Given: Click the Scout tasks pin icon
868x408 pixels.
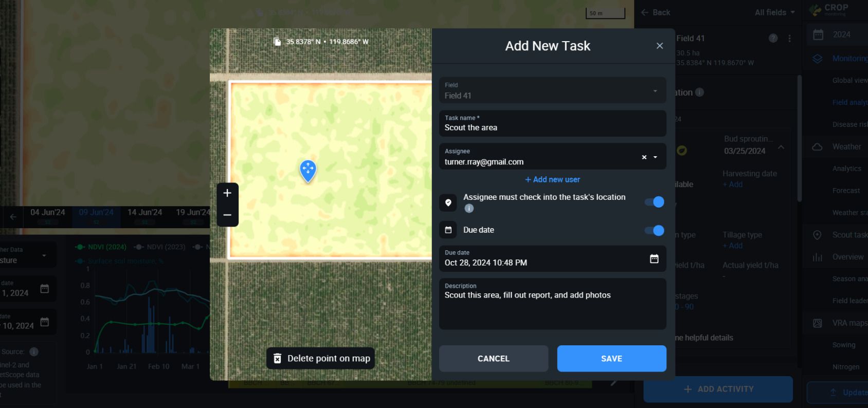Looking at the screenshot, I should (817, 235).
